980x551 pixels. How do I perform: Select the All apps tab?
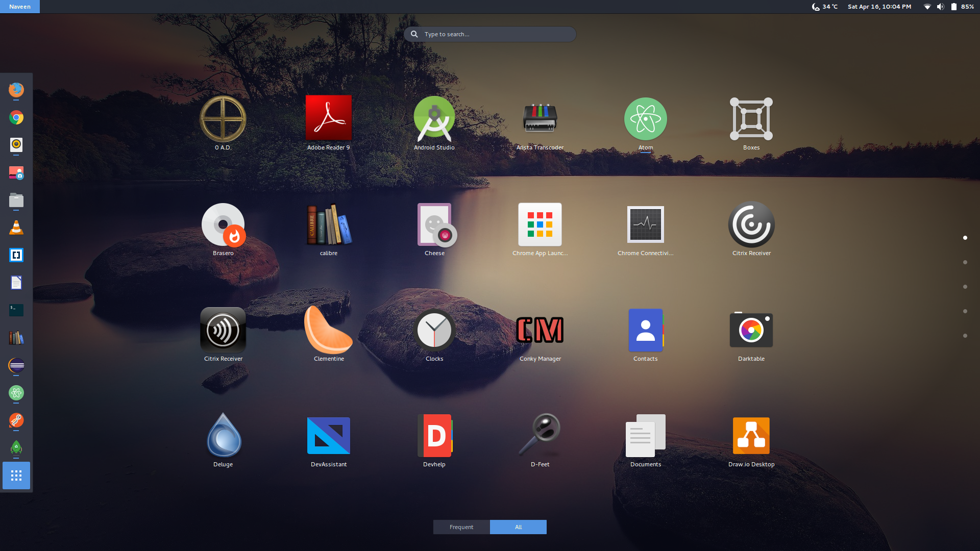pos(518,527)
